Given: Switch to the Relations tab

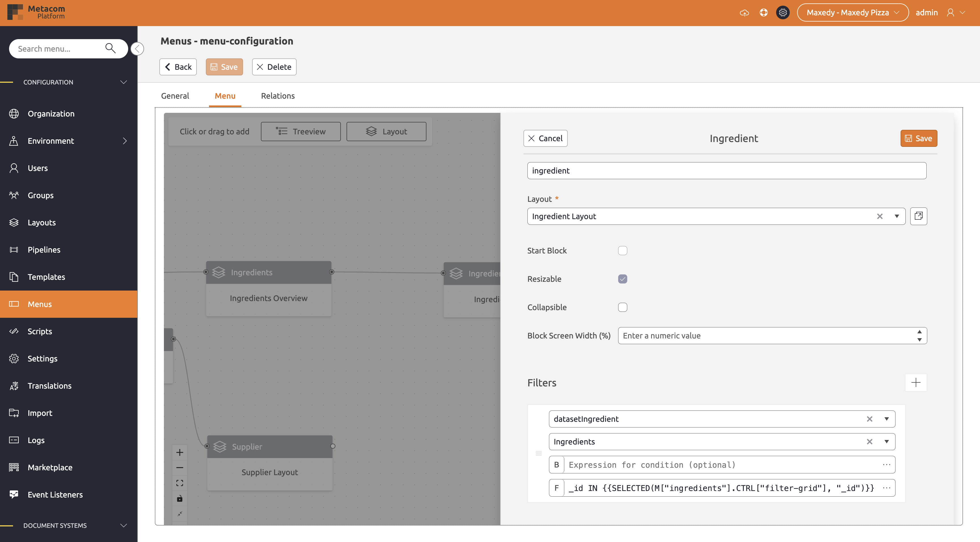Looking at the screenshot, I should (278, 96).
